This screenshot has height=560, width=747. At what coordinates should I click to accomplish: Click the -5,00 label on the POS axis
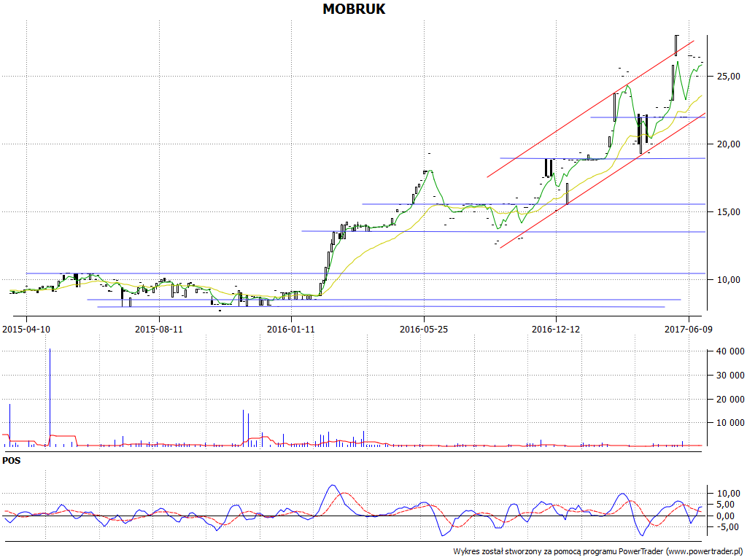[x=729, y=527]
